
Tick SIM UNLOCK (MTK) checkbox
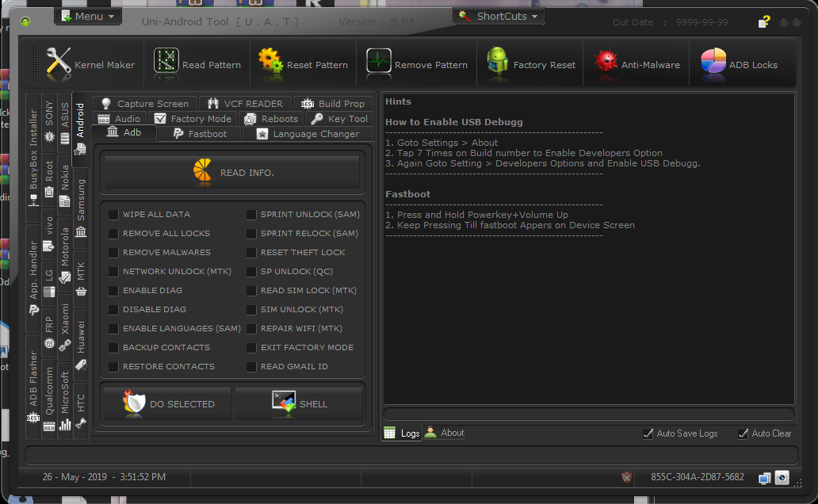coord(251,309)
